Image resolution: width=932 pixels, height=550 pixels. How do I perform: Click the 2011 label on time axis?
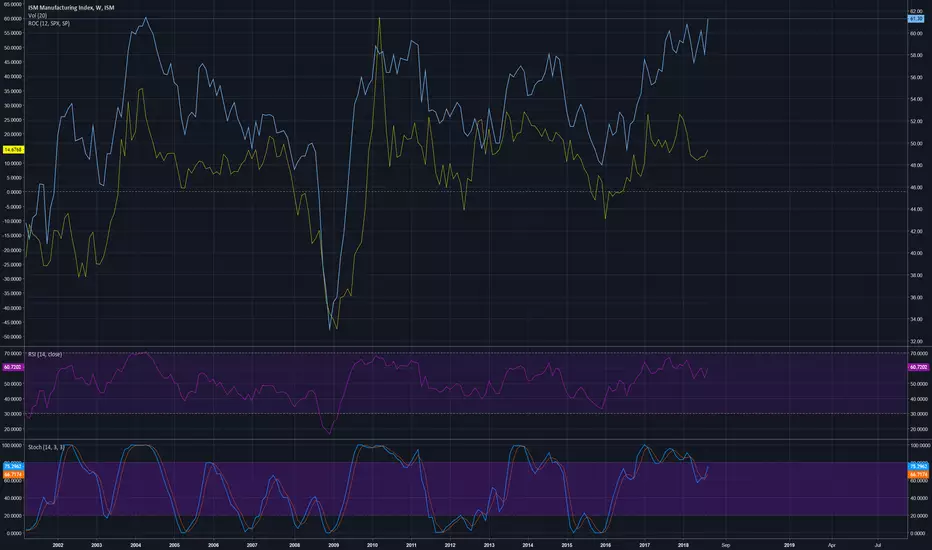(x=411, y=545)
